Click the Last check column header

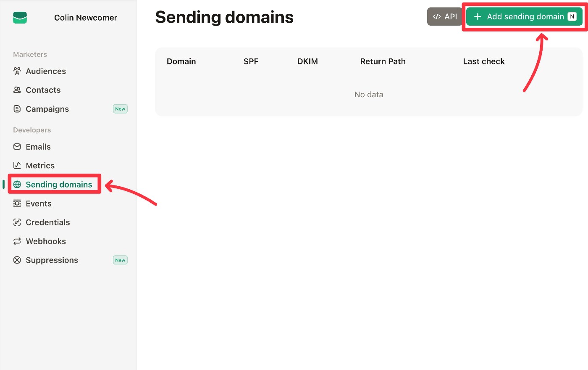pyautogui.click(x=483, y=61)
